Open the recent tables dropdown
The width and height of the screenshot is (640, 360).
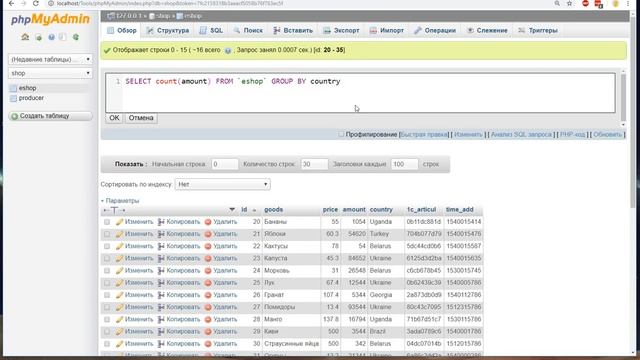click(50, 60)
